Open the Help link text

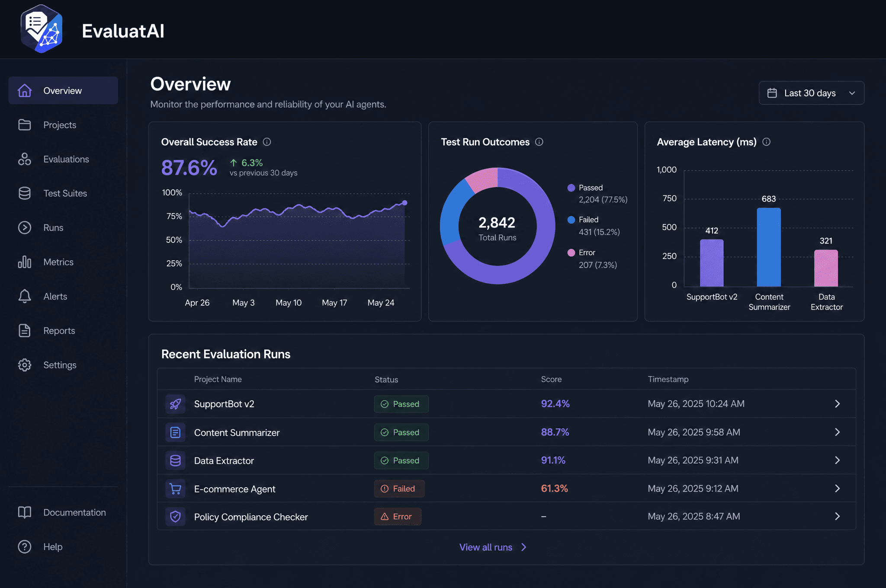53,546
